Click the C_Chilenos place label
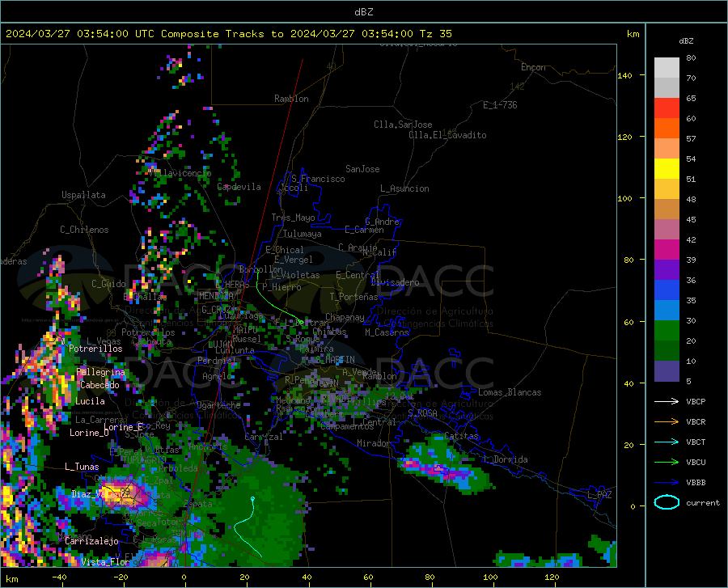 (x=84, y=230)
